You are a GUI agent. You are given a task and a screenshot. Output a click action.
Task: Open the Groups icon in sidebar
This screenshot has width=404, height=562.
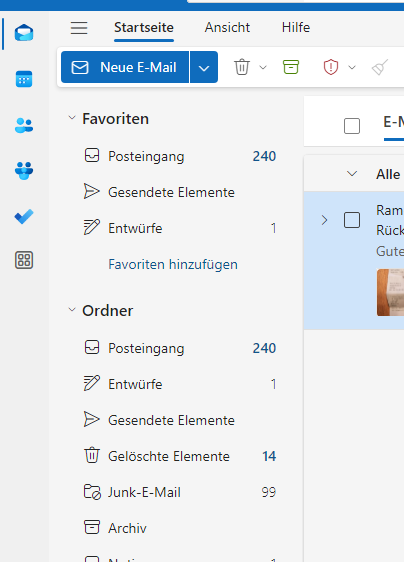[24, 171]
